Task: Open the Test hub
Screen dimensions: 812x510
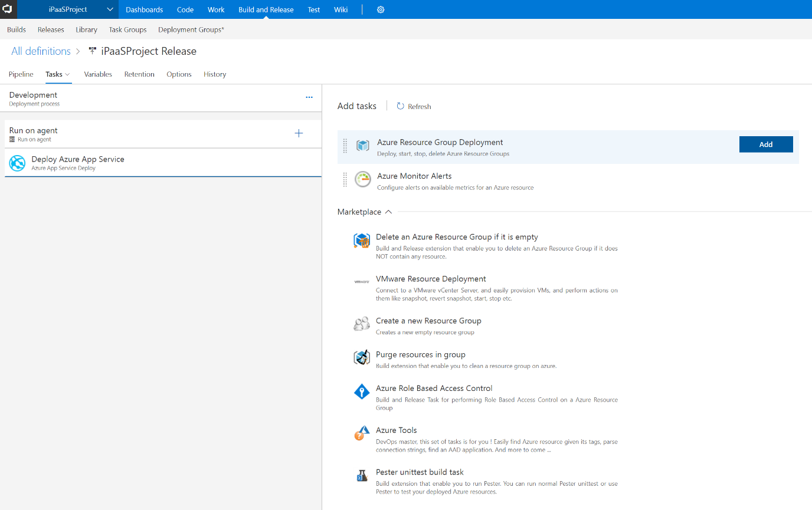Action: [x=314, y=9]
